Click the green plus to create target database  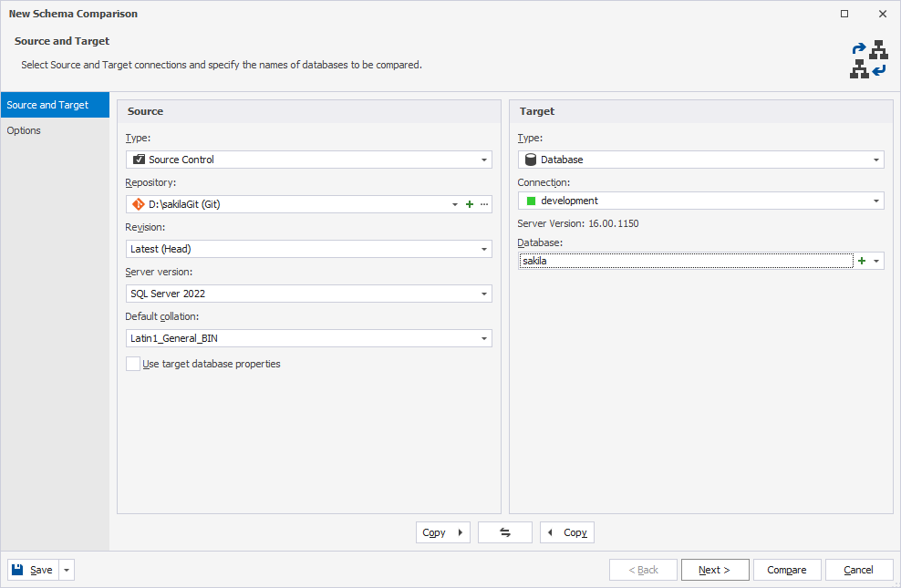861,261
